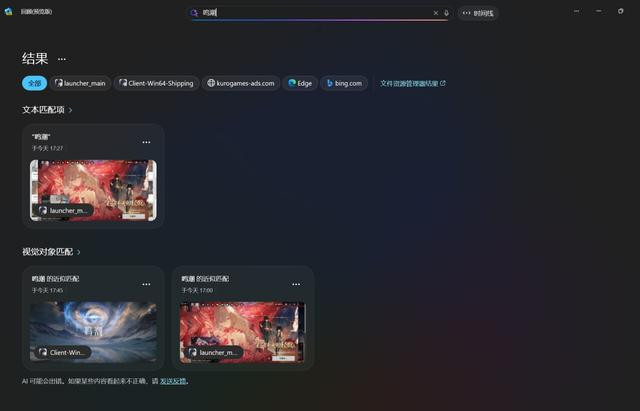This screenshot has height=411, width=640.
Task: Expand the 视觉对象匹配 section
Action: [x=51, y=252]
